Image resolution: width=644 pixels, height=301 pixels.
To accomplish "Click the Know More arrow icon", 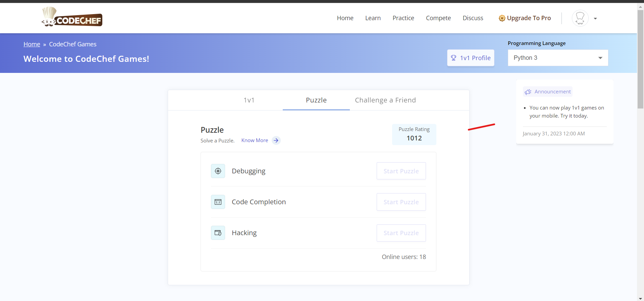I will coord(276,140).
